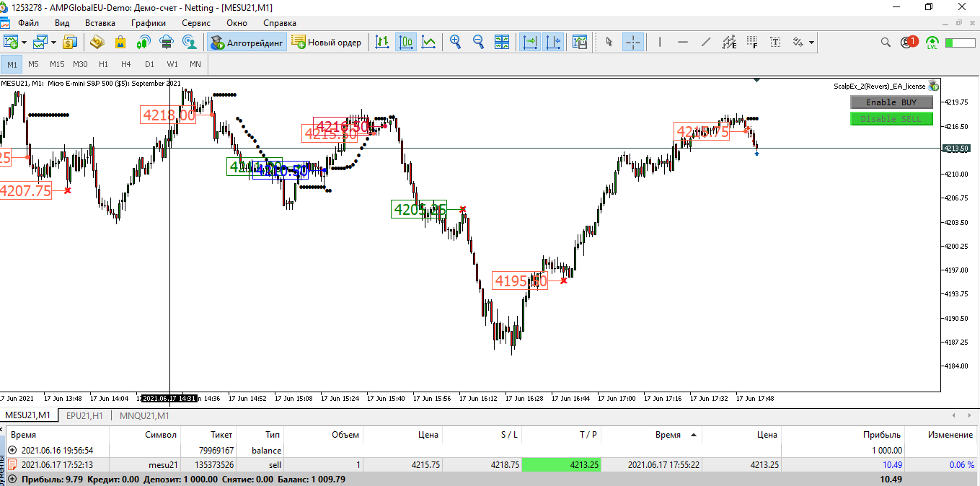Open the Файл menu
The height and width of the screenshot is (486, 980).
click(29, 23)
